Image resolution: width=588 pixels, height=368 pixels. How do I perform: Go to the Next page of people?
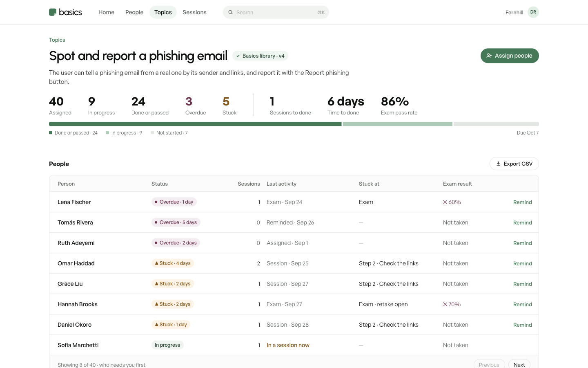point(519,365)
